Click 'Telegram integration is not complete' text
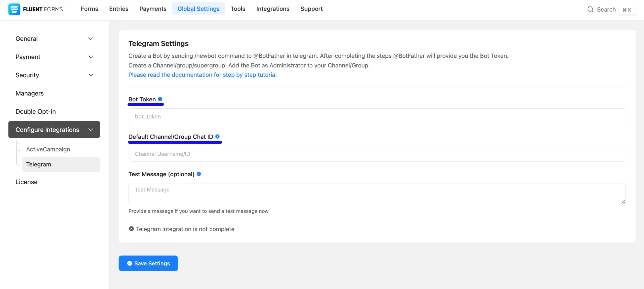The image size is (644, 289). point(185,229)
